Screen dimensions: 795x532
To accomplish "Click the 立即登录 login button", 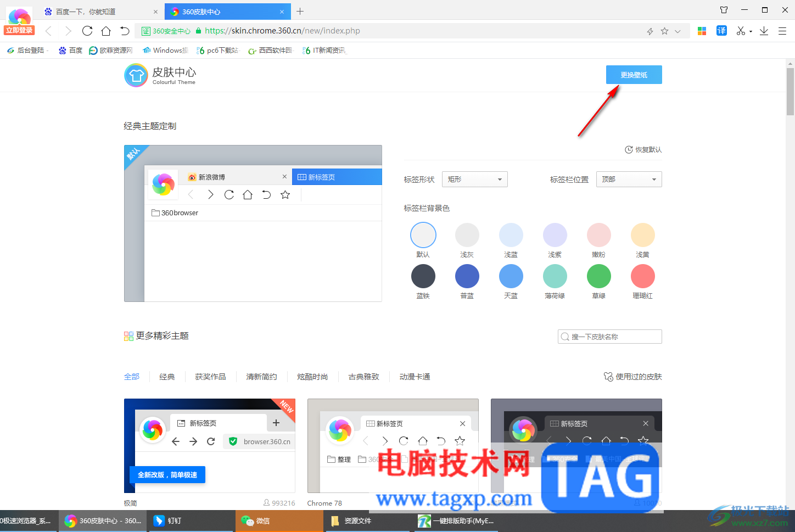I will [x=19, y=31].
